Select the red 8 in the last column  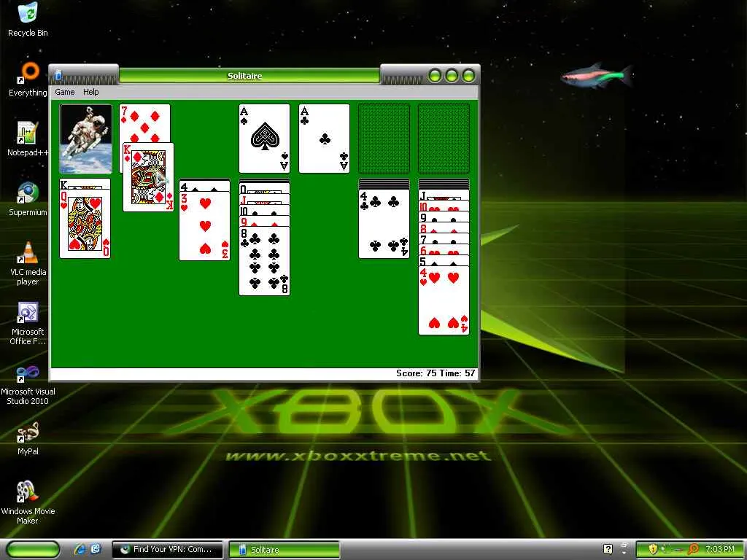[x=444, y=228]
